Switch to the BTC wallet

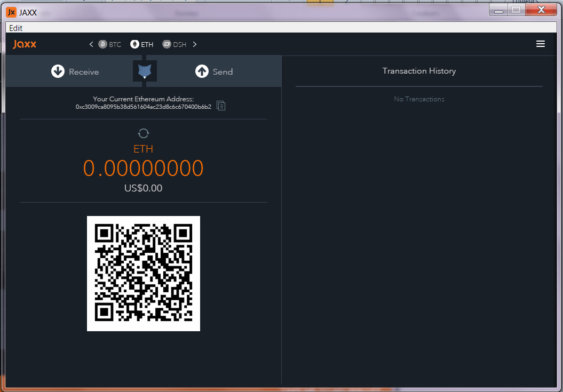tap(110, 44)
